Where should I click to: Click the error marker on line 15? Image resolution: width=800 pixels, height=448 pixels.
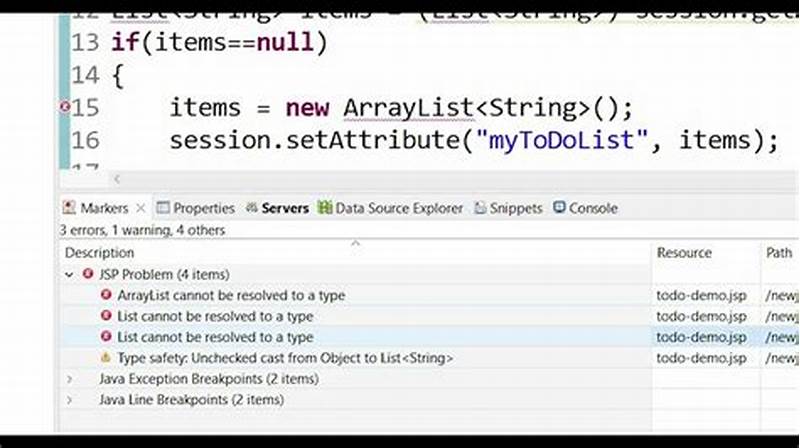click(x=65, y=107)
